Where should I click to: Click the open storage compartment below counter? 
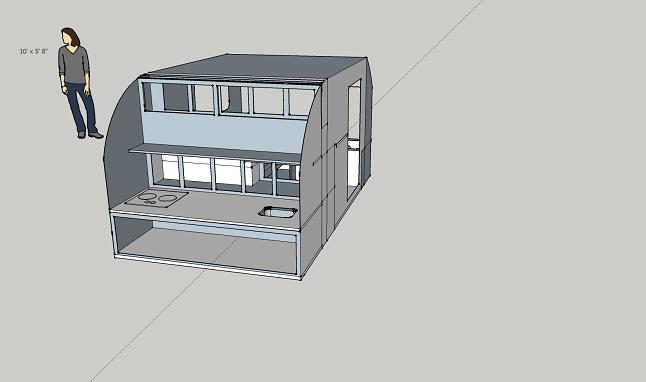[x=205, y=246]
